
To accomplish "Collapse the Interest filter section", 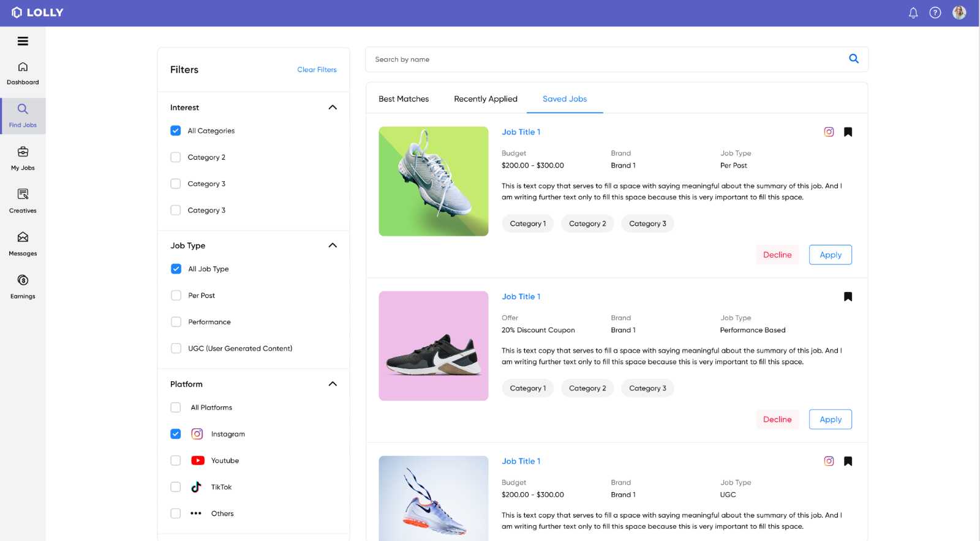I will [333, 107].
